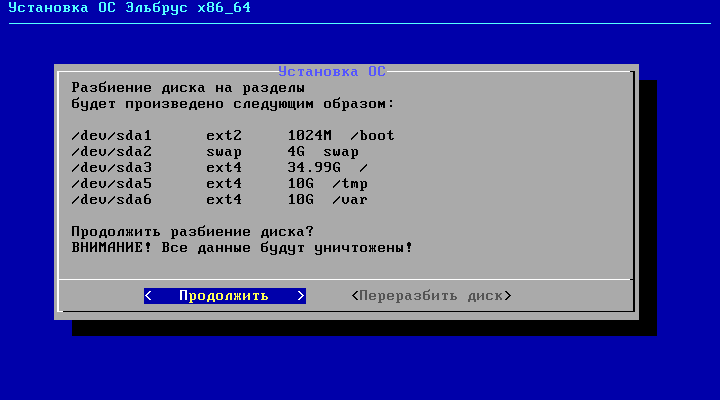Click the header Установка ОС Эльбрус x86_64
The image size is (720, 400).
129,8
